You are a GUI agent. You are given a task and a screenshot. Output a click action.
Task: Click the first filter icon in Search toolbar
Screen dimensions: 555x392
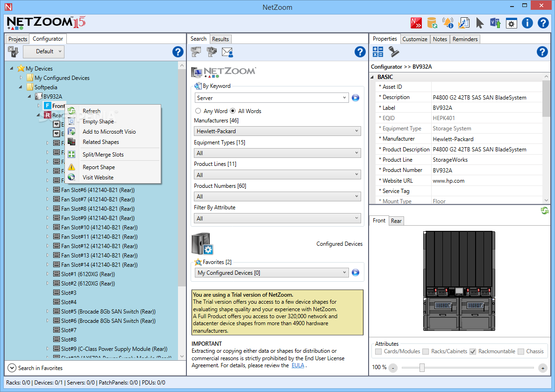point(196,52)
